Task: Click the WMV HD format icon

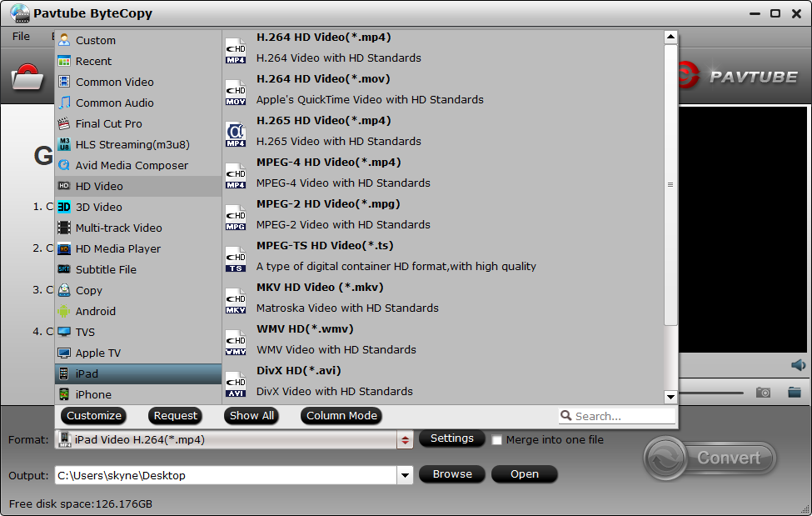Action: click(236, 343)
